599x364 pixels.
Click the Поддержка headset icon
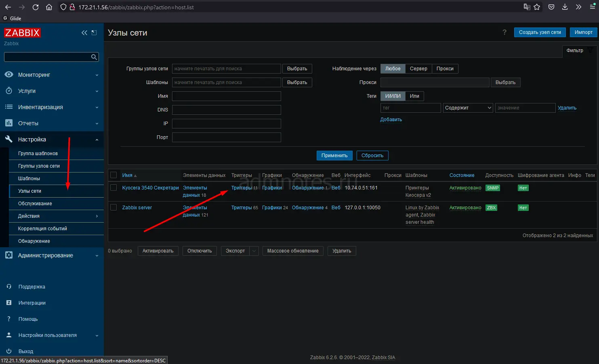click(9, 286)
